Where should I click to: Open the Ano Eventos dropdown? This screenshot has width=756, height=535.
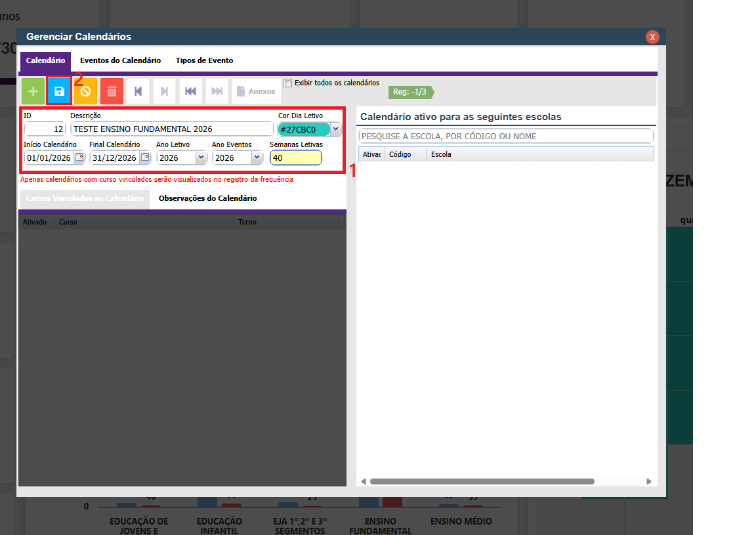256,158
